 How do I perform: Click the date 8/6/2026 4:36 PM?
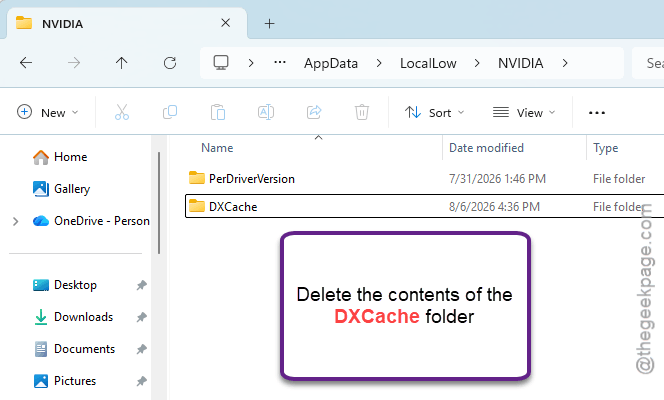pos(494,207)
